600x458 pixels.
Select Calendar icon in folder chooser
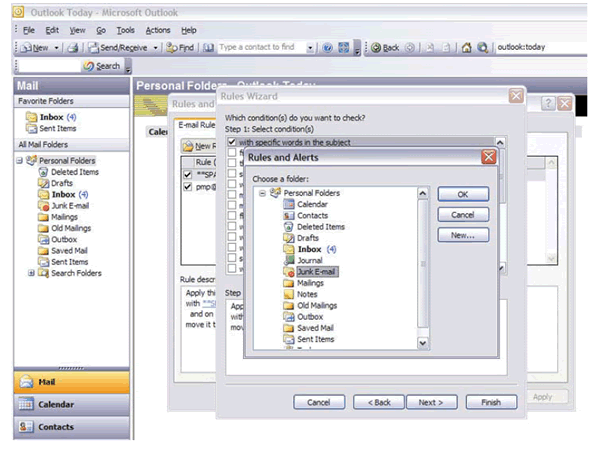click(289, 204)
